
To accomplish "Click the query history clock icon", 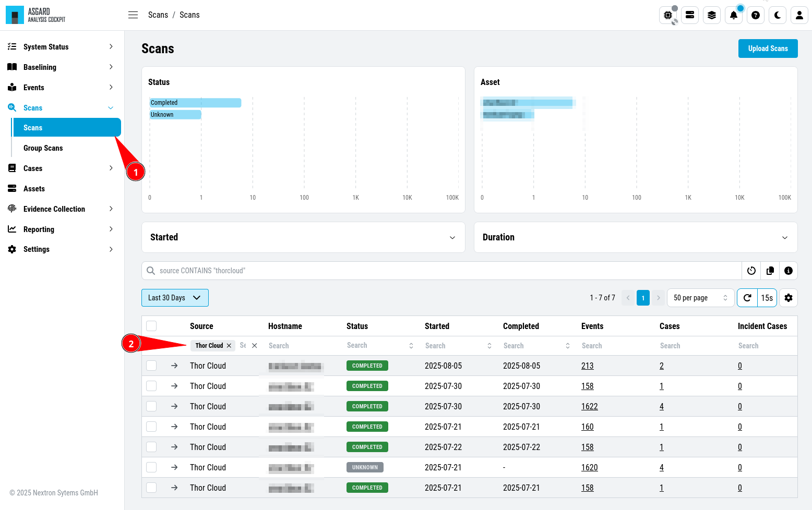I will tap(751, 271).
